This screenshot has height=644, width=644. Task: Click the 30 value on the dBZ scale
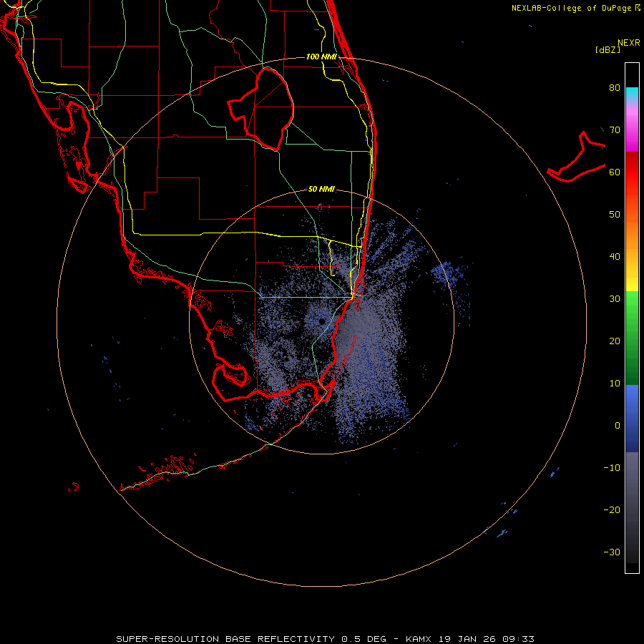[x=615, y=298]
